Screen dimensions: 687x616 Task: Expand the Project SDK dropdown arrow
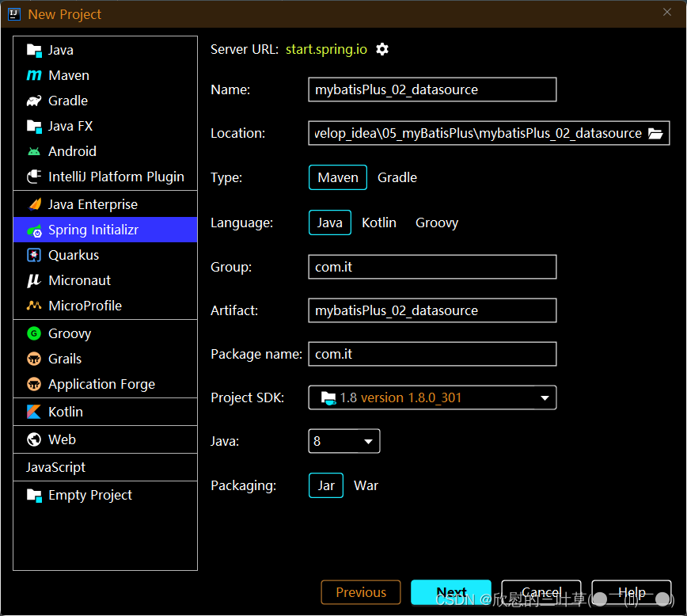click(545, 398)
